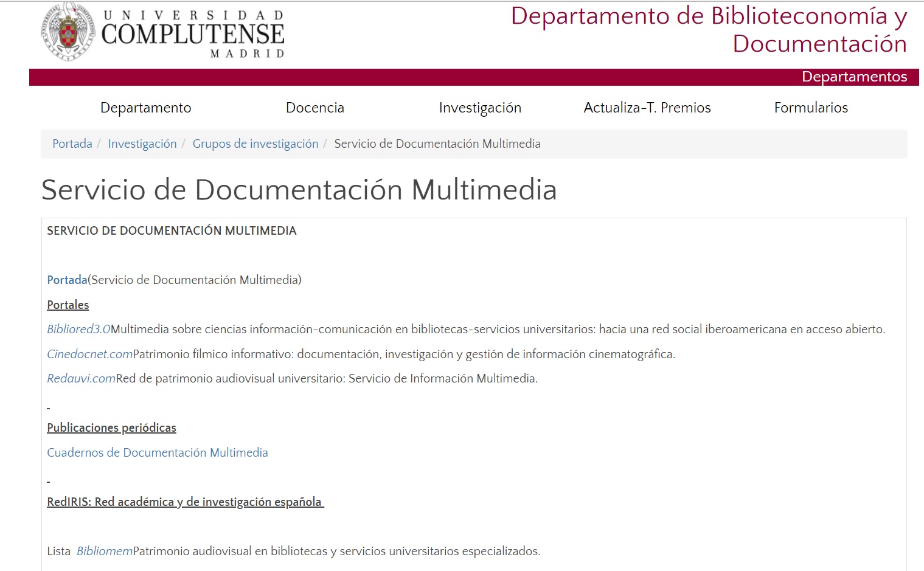Open the Actualiza-T. Premios menu
Screen dimensions: 924x571
point(647,108)
